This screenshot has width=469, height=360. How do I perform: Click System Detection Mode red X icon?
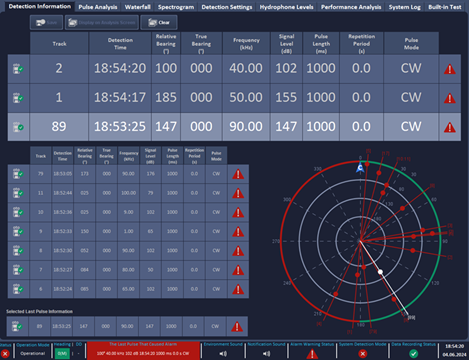[x=363, y=354]
